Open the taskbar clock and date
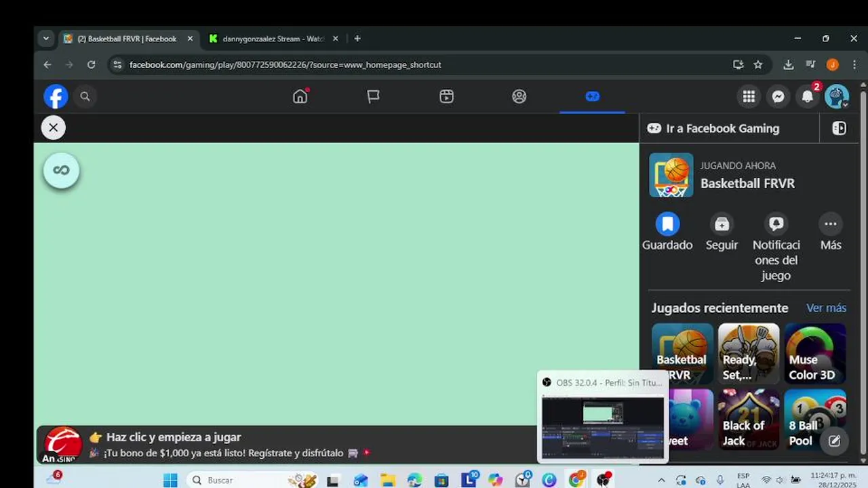The image size is (868, 488). [833, 480]
